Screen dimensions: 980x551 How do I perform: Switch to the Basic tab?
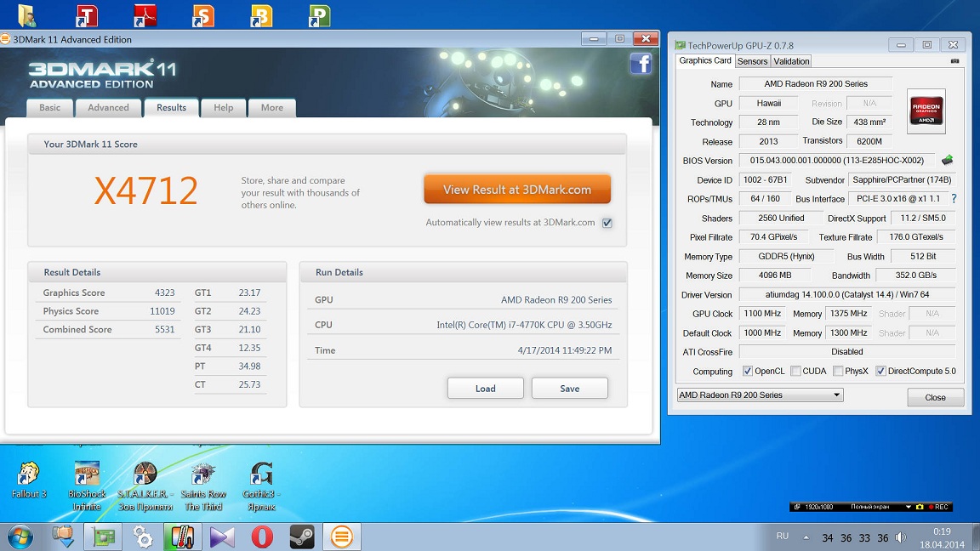(x=50, y=107)
